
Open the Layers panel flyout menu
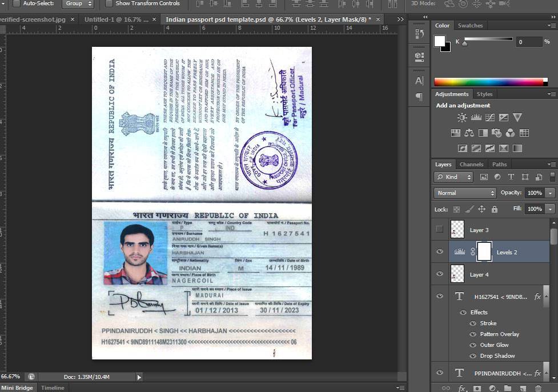coord(551,164)
